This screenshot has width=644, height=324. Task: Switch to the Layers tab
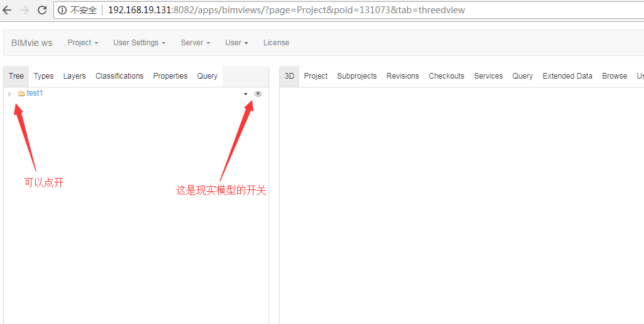[x=74, y=76]
